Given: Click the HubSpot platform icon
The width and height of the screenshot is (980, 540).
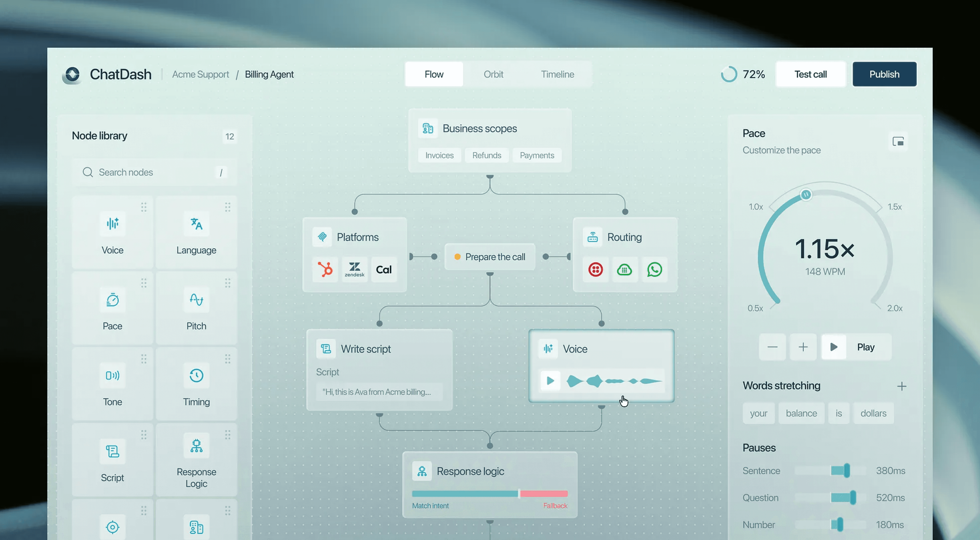Looking at the screenshot, I should click(325, 269).
